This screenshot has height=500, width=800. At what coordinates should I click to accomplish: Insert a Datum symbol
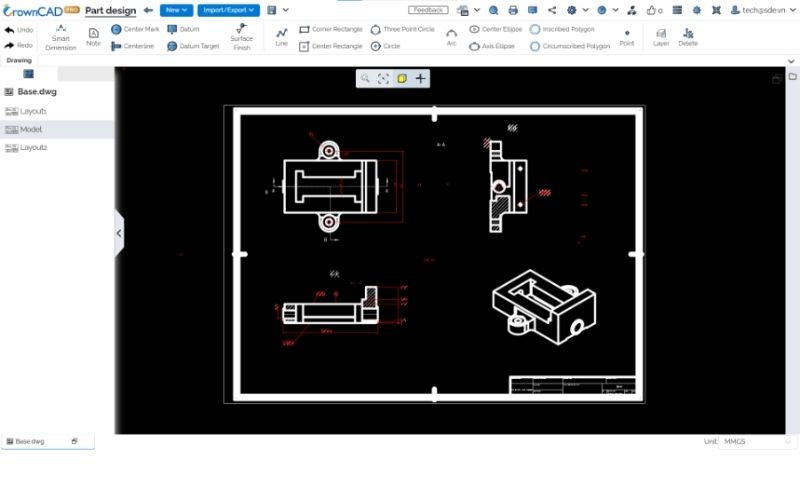tap(184, 30)
